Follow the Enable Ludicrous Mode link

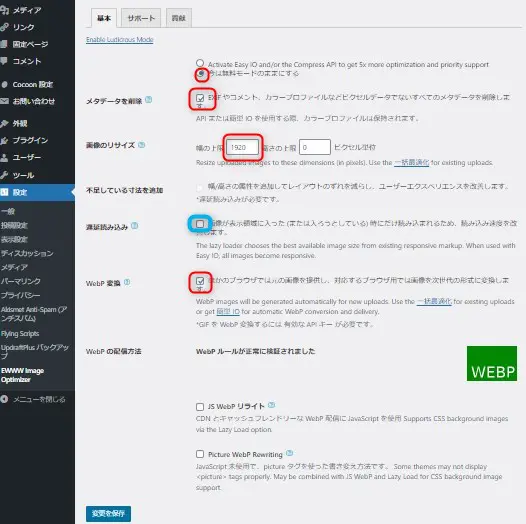coord(119,40)
